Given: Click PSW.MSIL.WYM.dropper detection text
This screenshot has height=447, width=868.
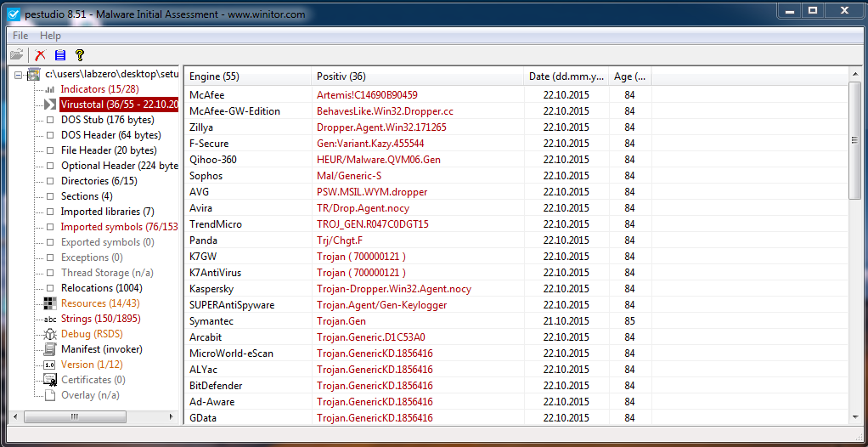Looking at the screenshot, I should [372, 192].
